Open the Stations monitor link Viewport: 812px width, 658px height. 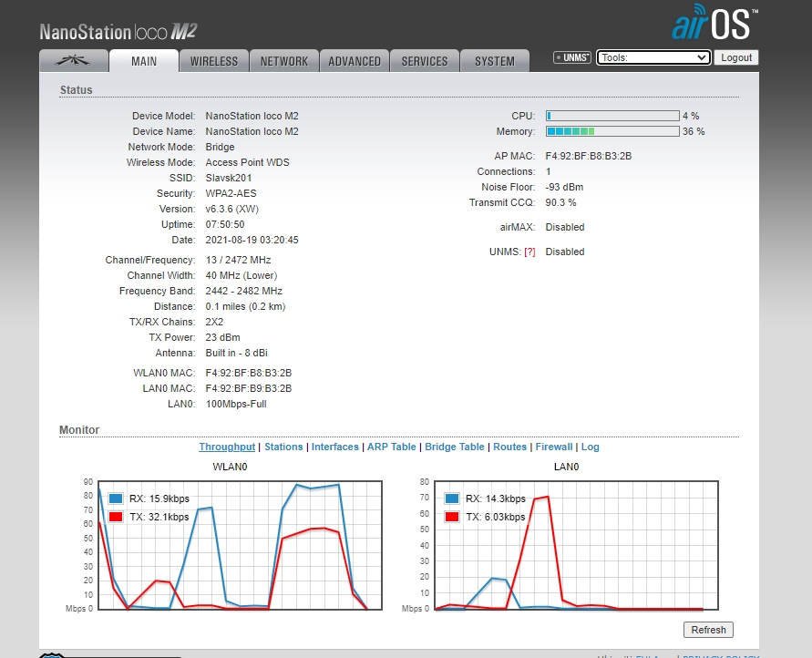click(x=283, y=447)
